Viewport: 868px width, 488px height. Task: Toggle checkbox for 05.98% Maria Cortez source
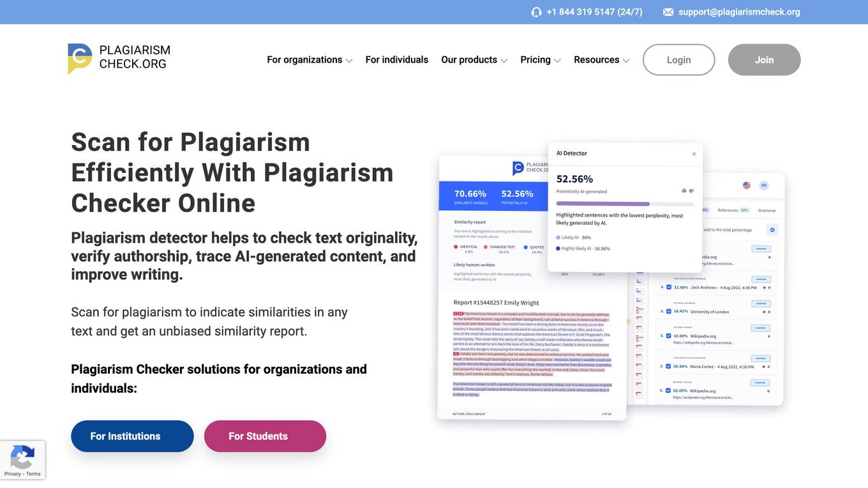coord(668,367)
